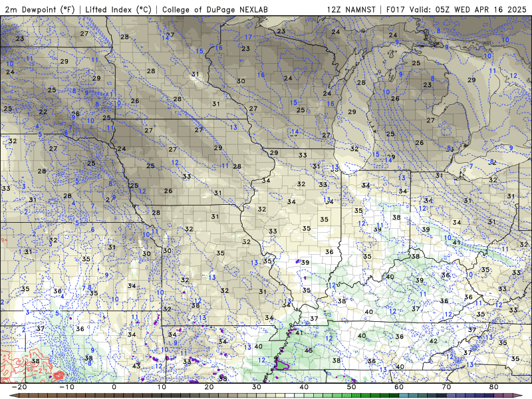Click the "50" color scale label
The height and width of the screenshot is (399, 532).
coord(352,387)
